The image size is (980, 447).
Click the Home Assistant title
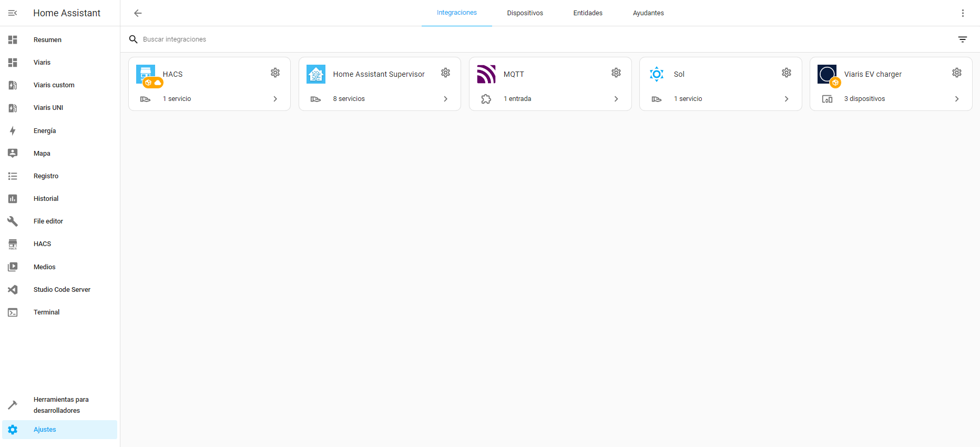67,13
